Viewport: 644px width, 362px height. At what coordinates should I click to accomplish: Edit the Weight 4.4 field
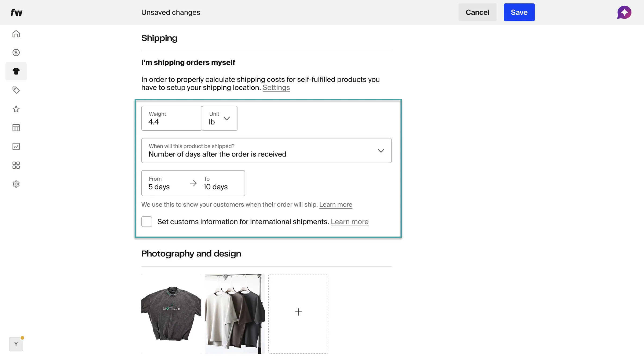(x=172, y=118)
